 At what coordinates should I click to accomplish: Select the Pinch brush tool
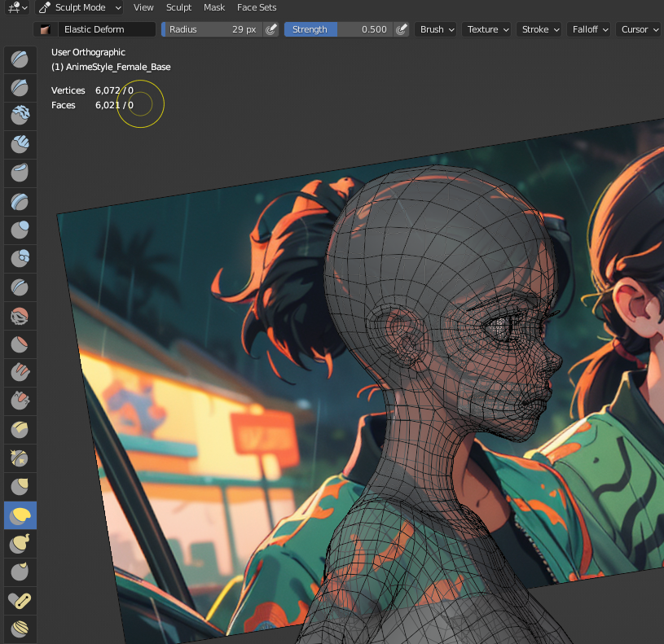(x=20, y=458)
